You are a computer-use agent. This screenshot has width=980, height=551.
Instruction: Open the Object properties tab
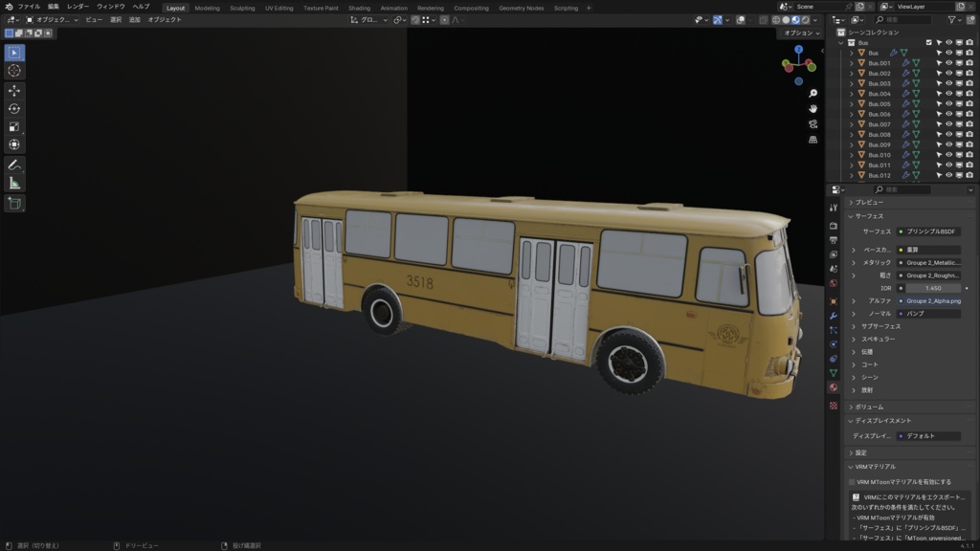[834, 301]
